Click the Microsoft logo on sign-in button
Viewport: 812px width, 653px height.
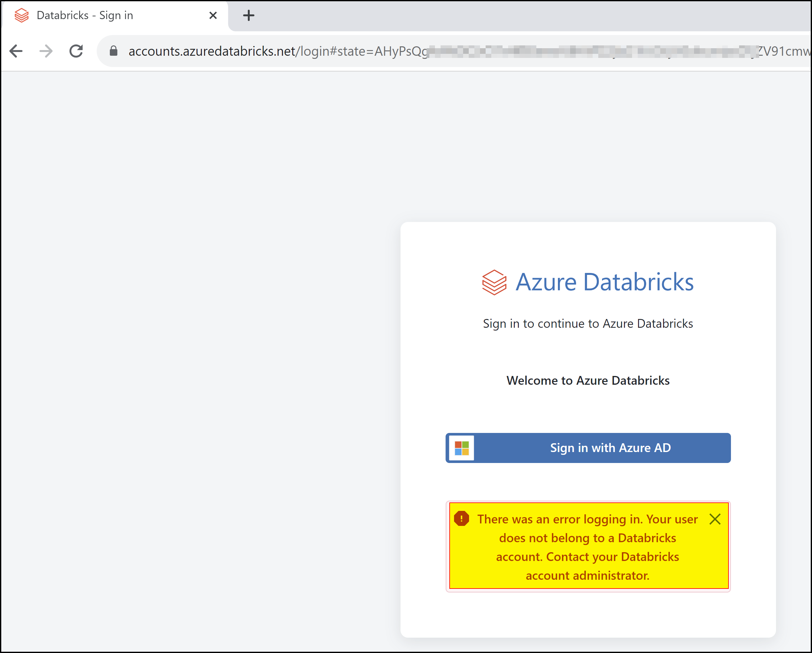click(x=462, y=448)
